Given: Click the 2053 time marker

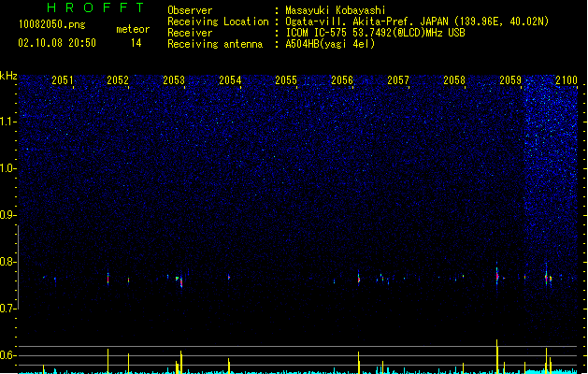Looking at the screenshot, I should [x=174, y=80].
